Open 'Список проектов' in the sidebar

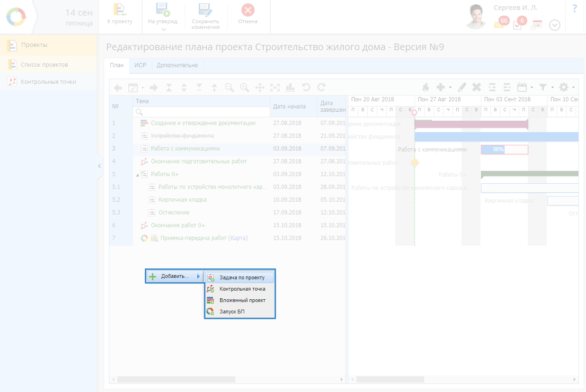[44, 65]
